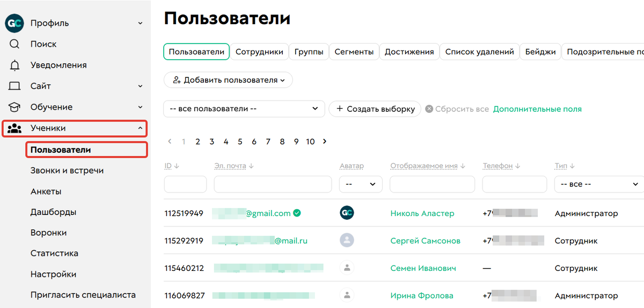Go to page 10 in pagination
The width and height of the screenshot is (644, 308).
310,141
